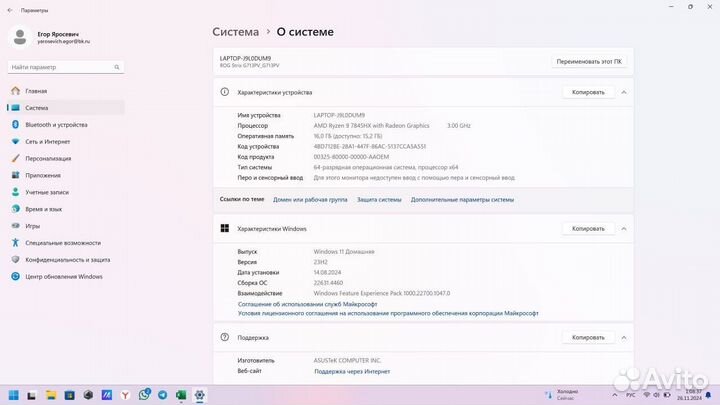Open Microsoft Store from taskbar
The height and width of the screenshot is (405, 720).
pos(69,395)
